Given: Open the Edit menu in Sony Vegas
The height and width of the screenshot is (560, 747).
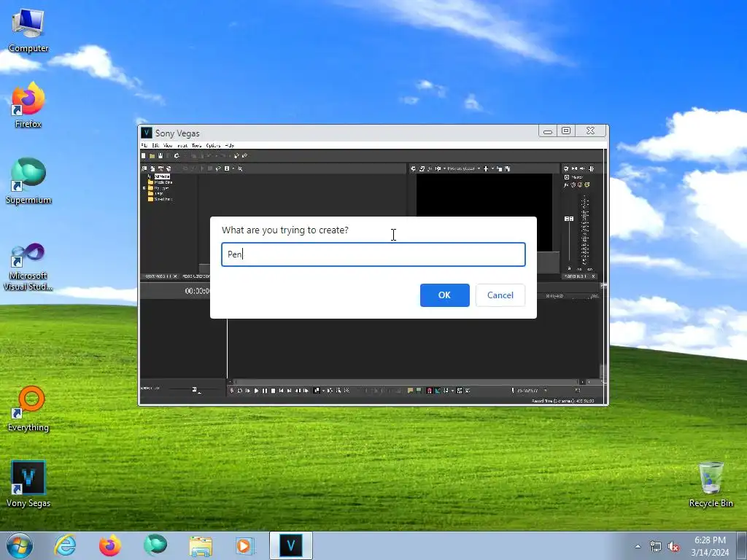Looking at the screenshot, I should 155,145.
